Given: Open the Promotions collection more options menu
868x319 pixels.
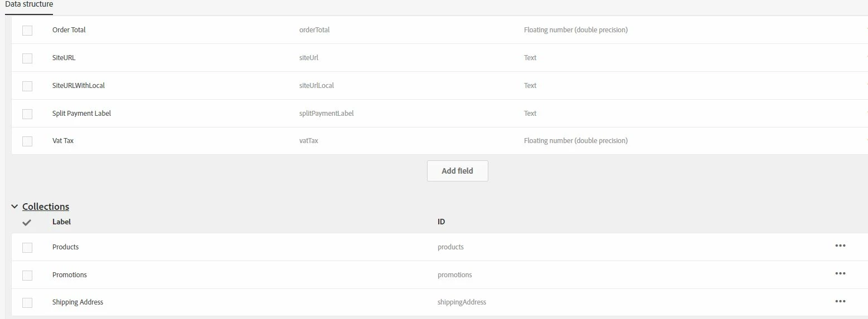Looking at the screenshot, I should pyautogui.click(x=840, y=274).
